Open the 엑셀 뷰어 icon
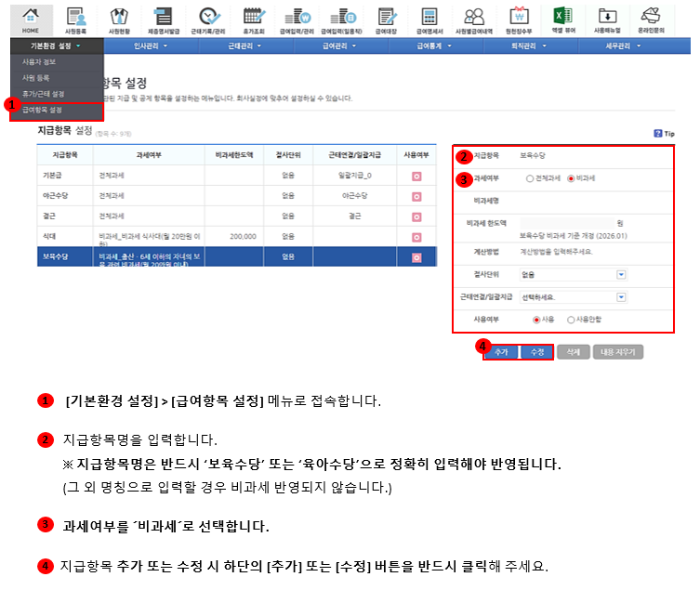This screenshot has width=700, height=590. click(562, 19)
